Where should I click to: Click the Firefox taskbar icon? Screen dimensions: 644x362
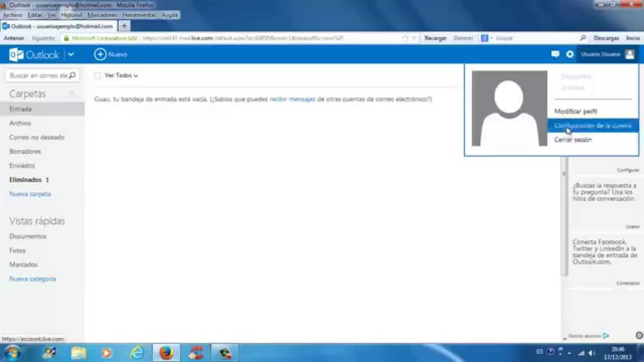166,353
